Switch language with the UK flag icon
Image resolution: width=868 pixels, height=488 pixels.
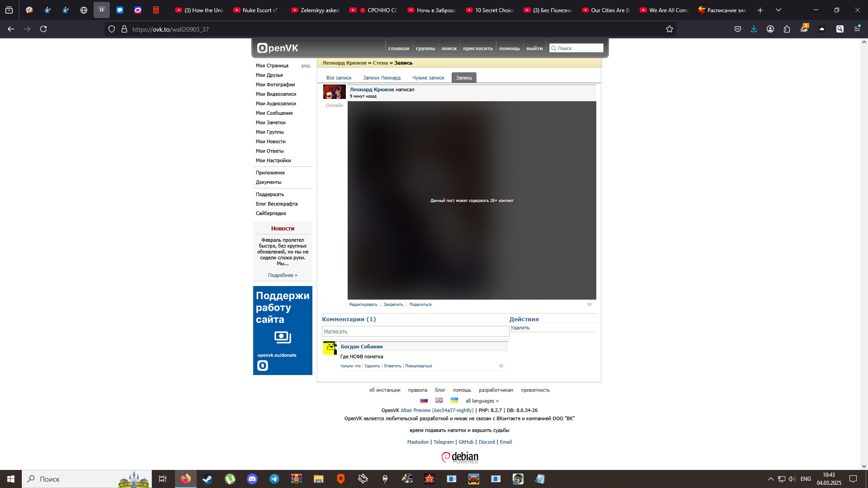click(439, 401)
